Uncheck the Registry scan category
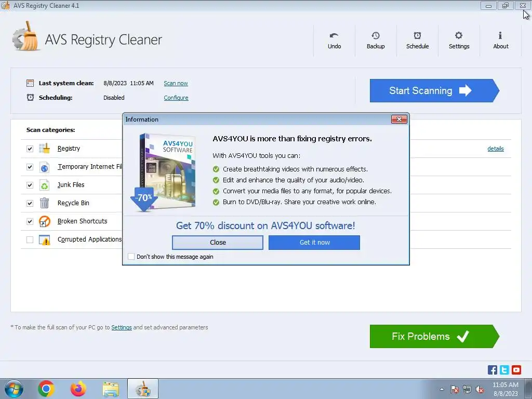Image resolution: width=532 pixels, height=399 pixels. pos(30,149)
